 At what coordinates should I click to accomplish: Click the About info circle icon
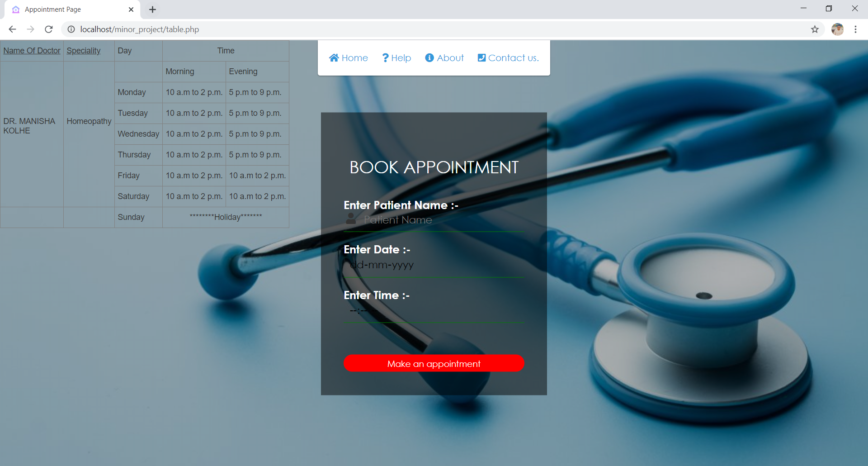(429, 58)
